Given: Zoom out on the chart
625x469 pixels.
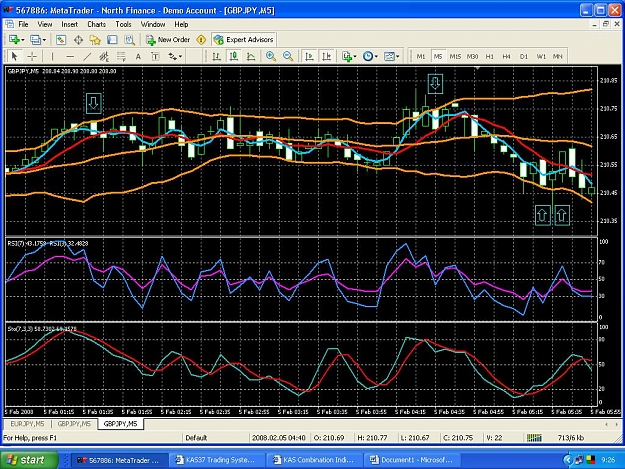Looking at the screenshot, I should (x=288, y=56).
